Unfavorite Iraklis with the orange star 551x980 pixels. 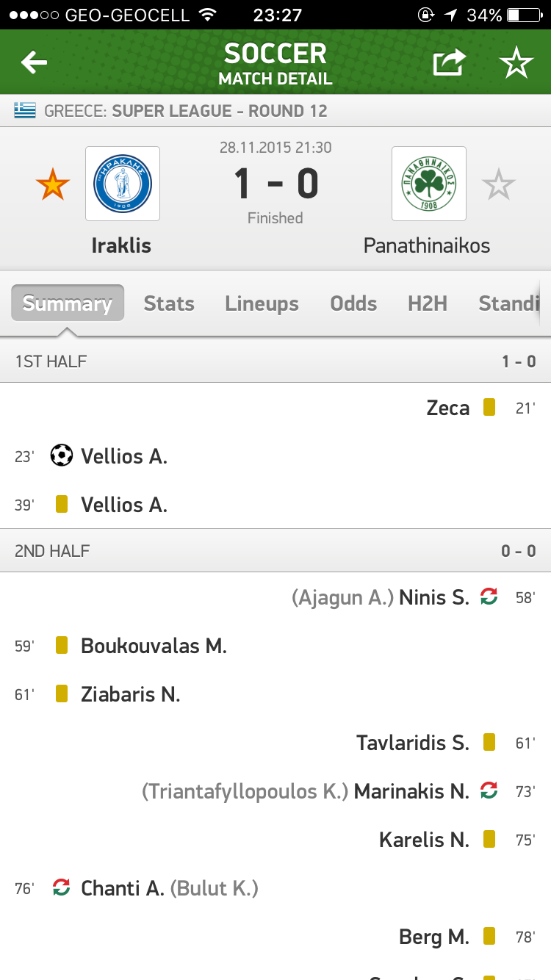point(53,184)
